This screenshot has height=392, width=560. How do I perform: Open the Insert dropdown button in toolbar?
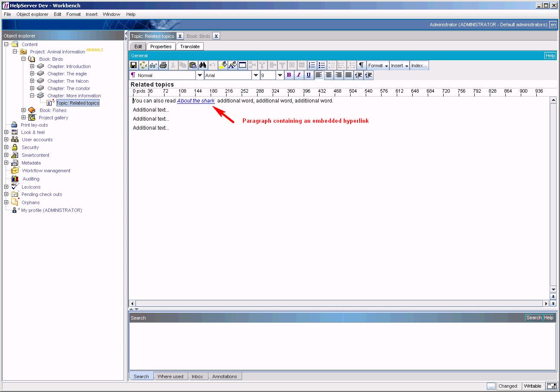400,65
